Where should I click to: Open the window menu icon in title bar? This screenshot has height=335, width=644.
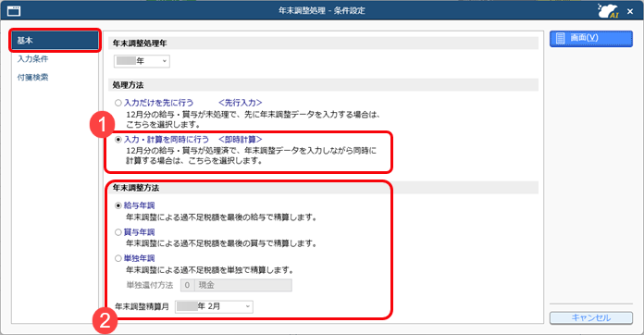14,11
